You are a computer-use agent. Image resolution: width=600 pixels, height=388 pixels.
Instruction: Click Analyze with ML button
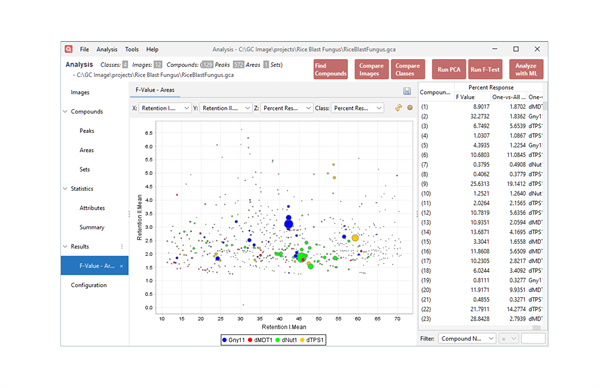526,69
